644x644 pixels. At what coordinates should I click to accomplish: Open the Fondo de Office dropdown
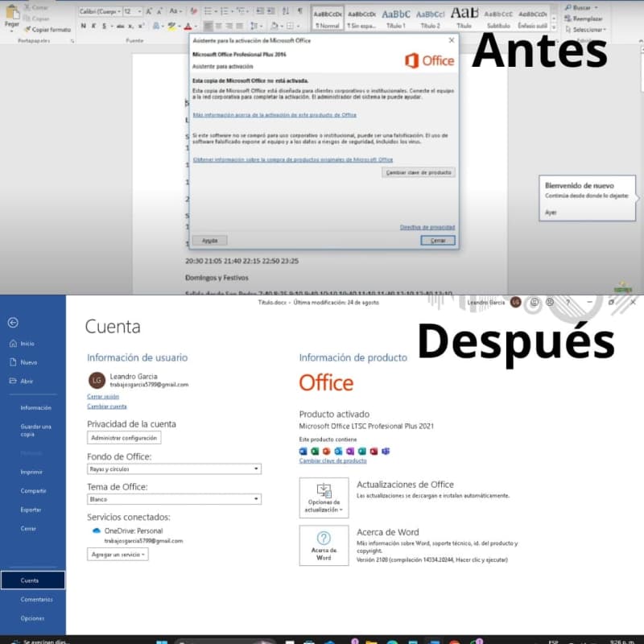174,469
